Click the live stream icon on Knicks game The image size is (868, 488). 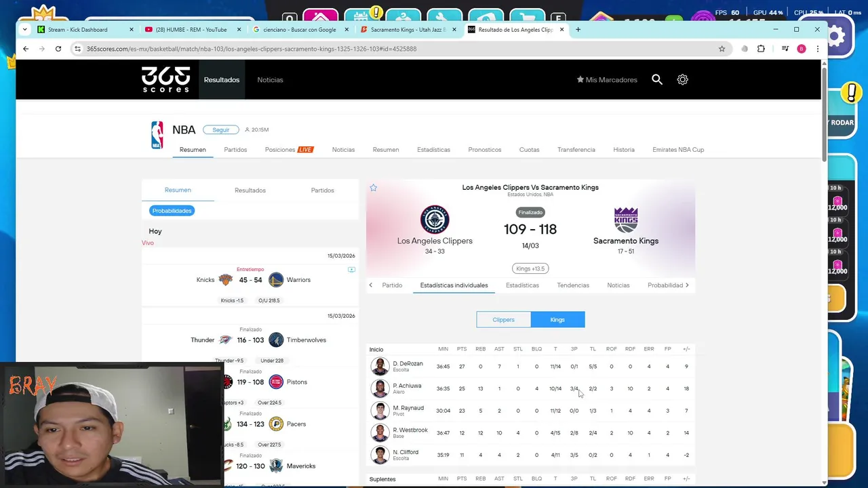tap(351, 270)
